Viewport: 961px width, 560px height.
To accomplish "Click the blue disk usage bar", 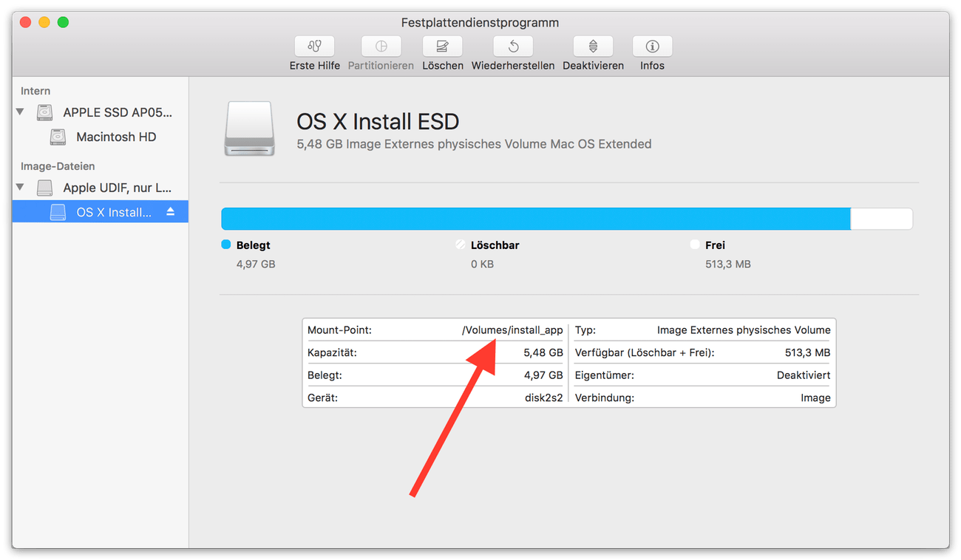I will (536, 219).
